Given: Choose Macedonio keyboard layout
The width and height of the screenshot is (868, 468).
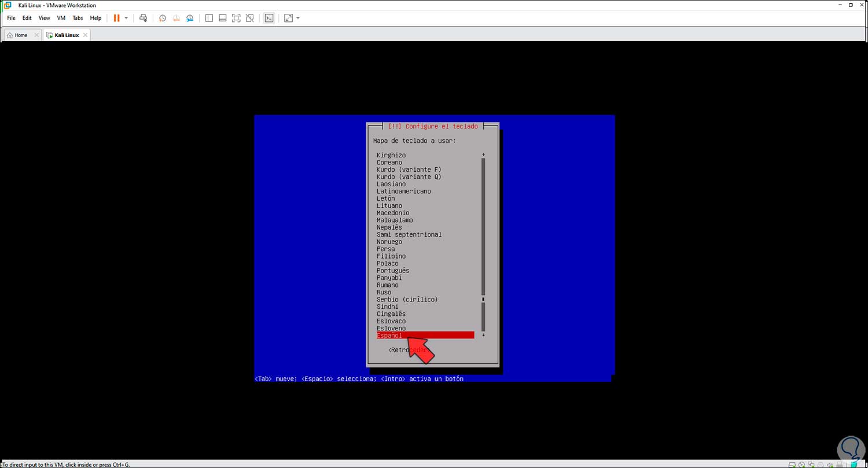Looking at the screenshot, I should click(393, 213).
